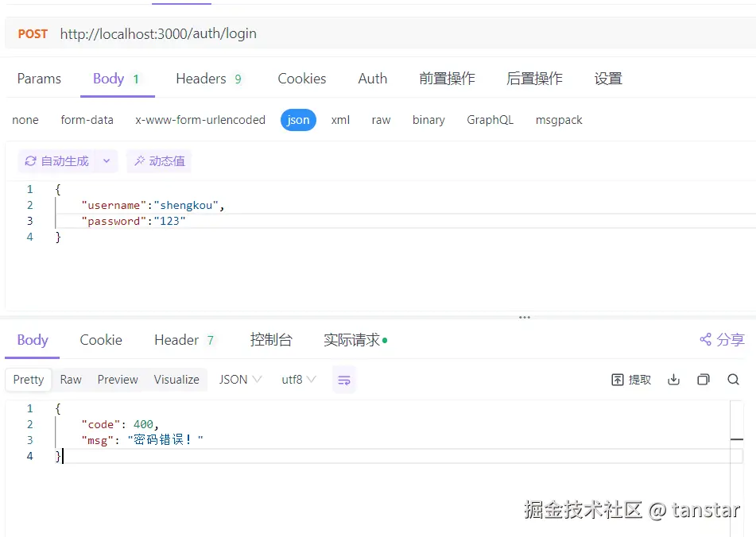Open the 后置操作 tab
The width and height of the screenshot is (756, 537).
coord(534,79)
